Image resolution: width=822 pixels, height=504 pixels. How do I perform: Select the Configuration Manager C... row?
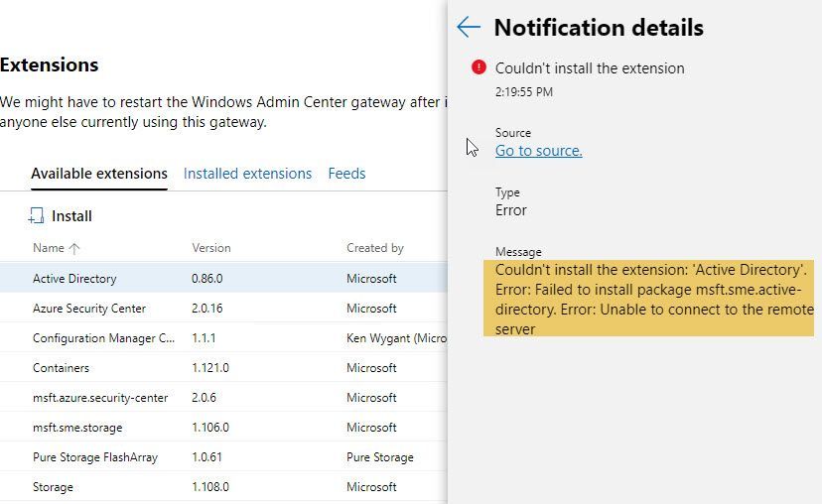point(223,338)
